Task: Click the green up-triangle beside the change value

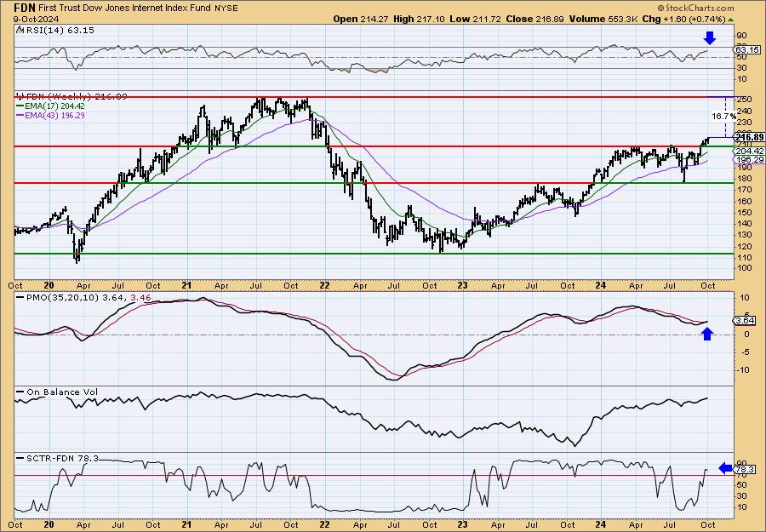Action: tap(731, 20)
